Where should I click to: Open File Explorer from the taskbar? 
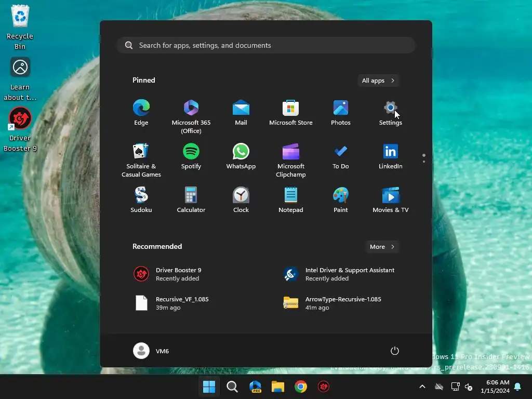278,387
